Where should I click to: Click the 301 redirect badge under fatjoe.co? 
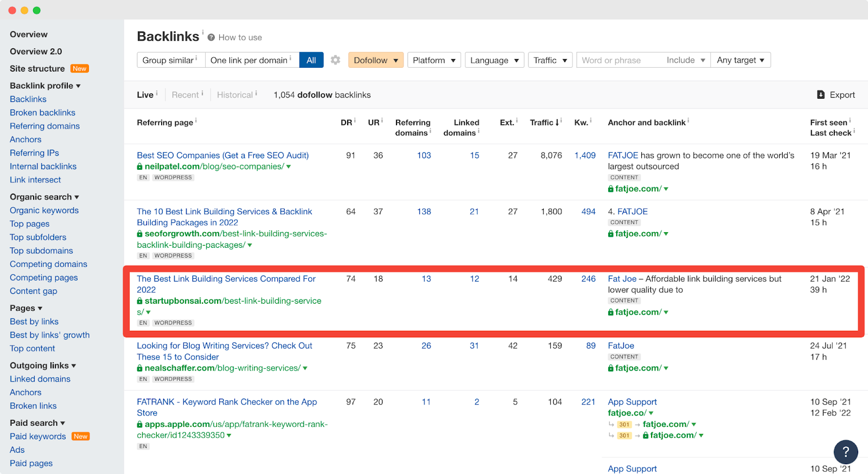(x=624, y=425)
